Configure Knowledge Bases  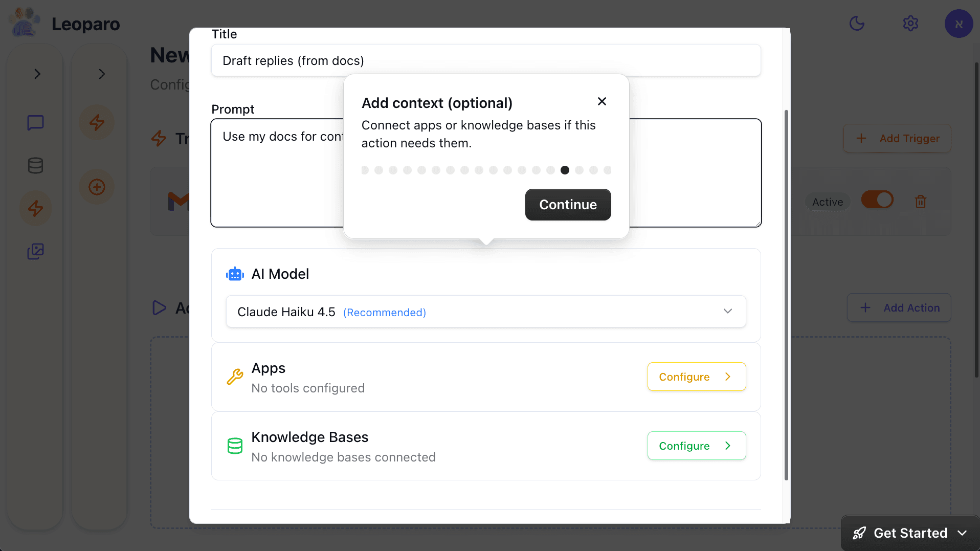696,446
